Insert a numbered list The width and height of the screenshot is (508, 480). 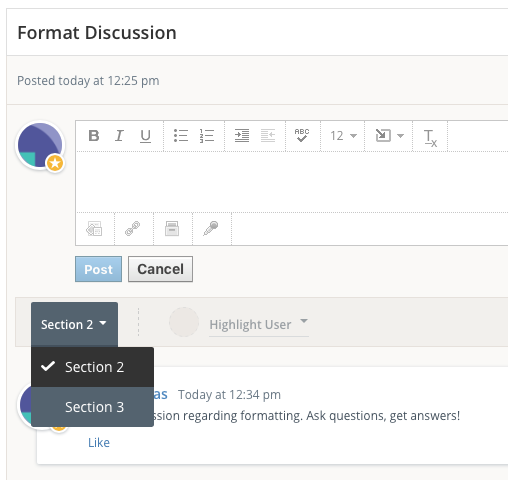pos(207,136)
